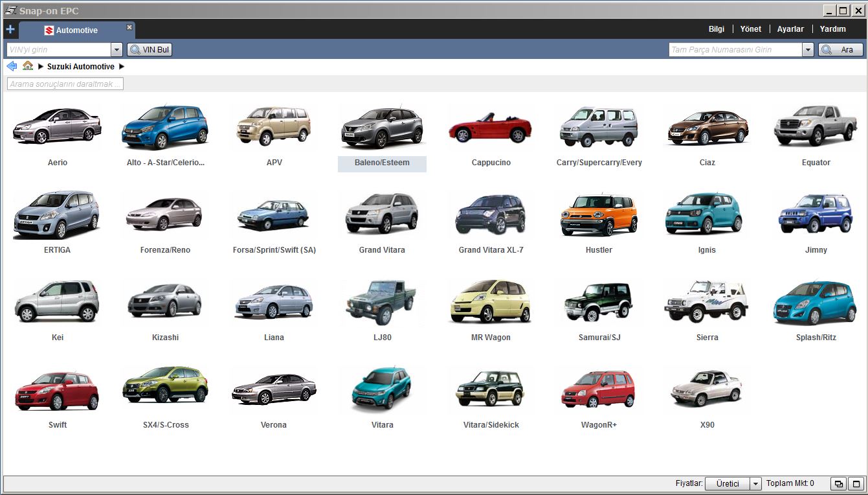This screenshot has height=495, width=868.
Task: Select the Forsa/Sprint/Swift (SA) image
Action: click(274, 214)
